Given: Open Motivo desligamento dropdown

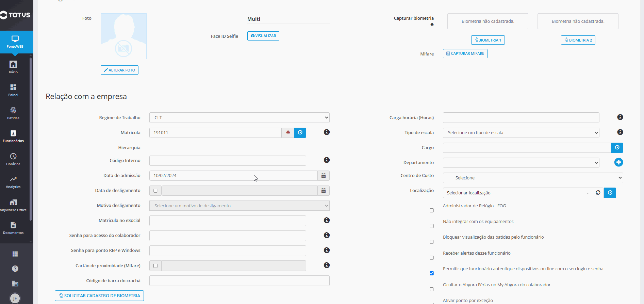Looking at the screenshot, I should tap(240, 206).
